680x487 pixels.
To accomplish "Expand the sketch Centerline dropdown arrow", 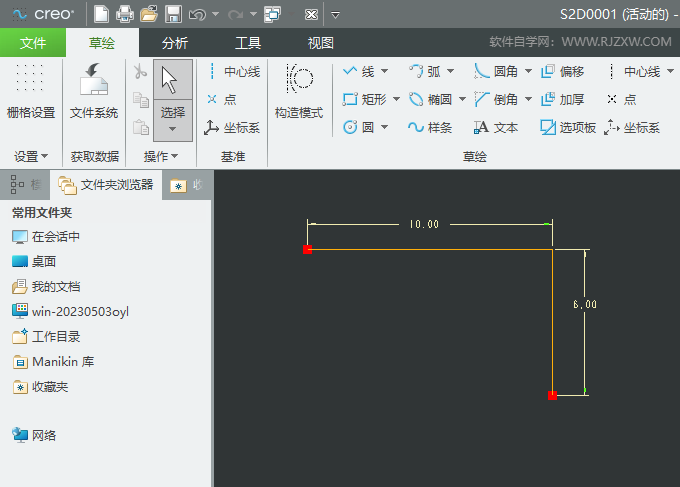I will pyautogui.click(x=670, y=71).
